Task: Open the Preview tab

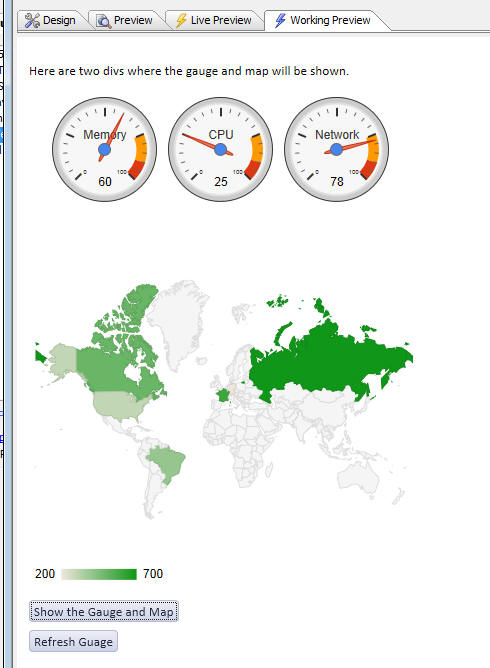Action: point(125,20)
